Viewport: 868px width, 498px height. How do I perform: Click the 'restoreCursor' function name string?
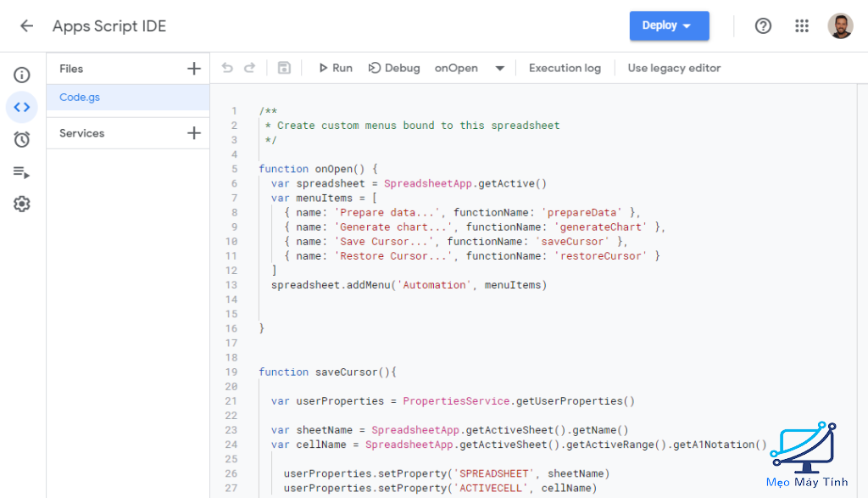pos(601,255)
